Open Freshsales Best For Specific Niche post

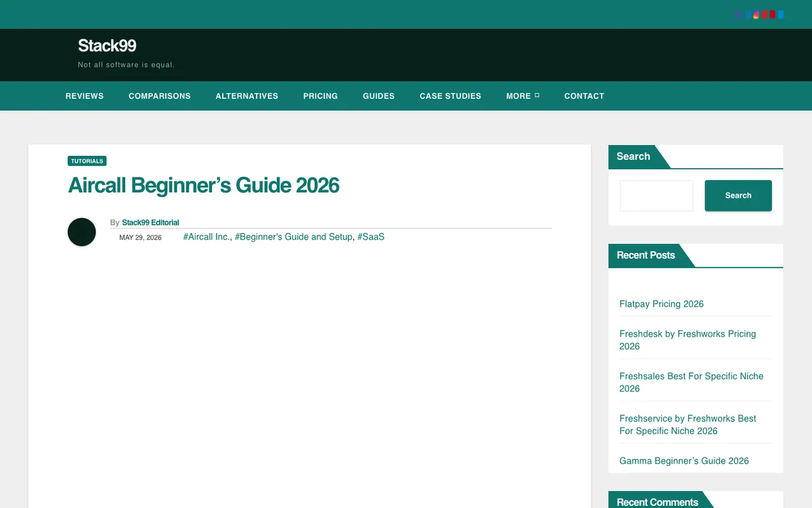pyautogui.click(x=692, y=382)
